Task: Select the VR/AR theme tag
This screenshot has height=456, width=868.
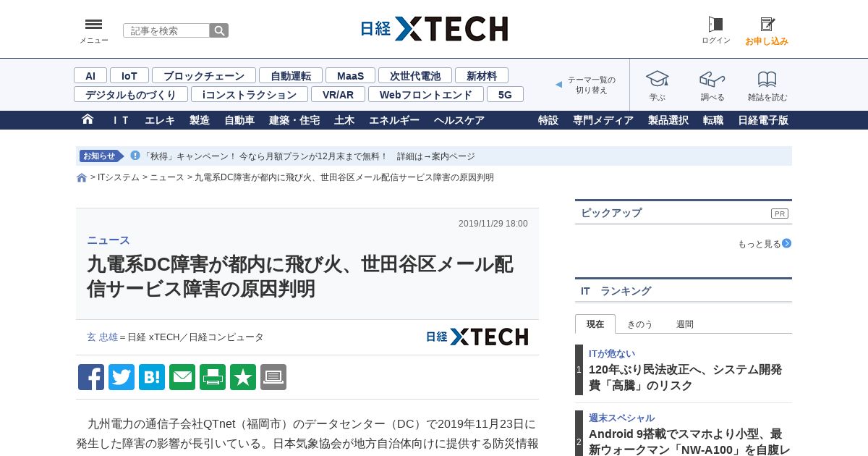Action: 338,94
